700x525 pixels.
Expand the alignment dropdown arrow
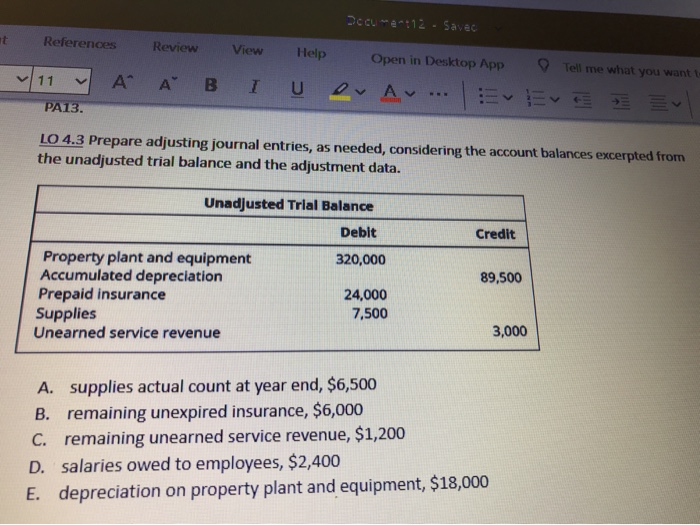(677, 104)
